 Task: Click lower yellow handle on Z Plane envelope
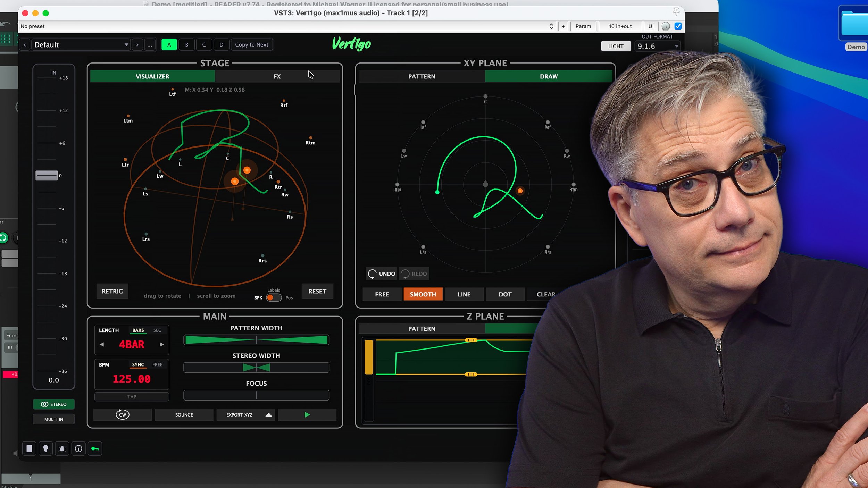click(471, 374)
